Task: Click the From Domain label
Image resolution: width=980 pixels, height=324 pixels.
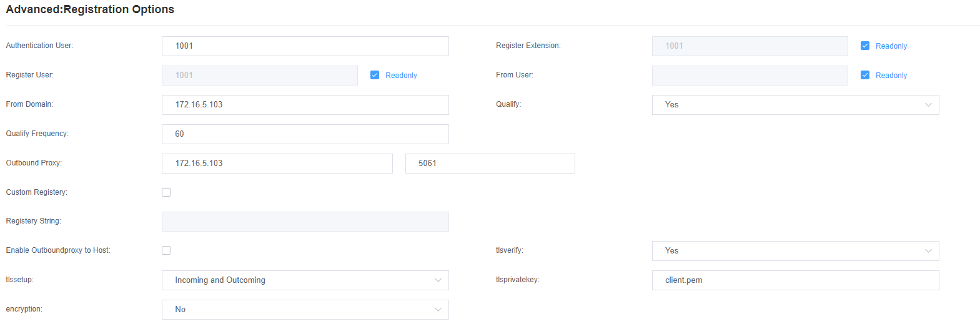Action: pos(29,104)
